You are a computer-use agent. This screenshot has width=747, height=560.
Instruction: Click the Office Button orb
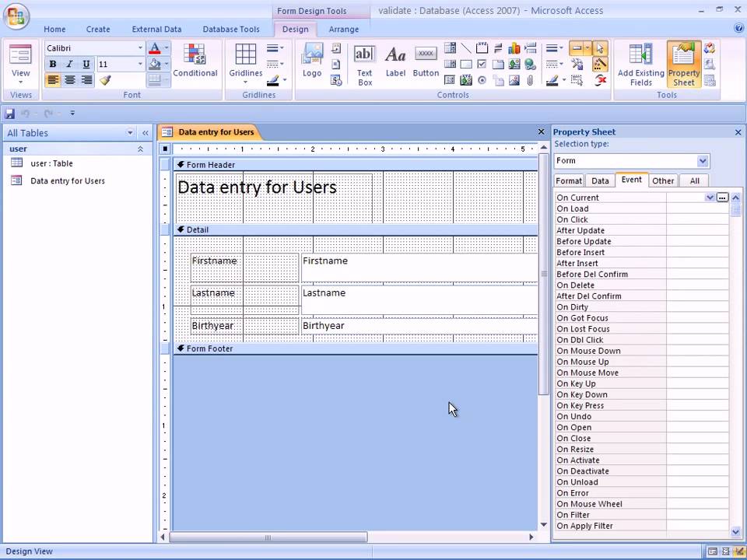16,16
